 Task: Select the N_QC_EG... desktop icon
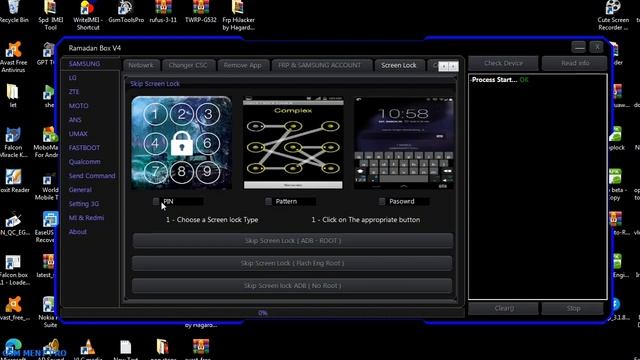[14, 224]
